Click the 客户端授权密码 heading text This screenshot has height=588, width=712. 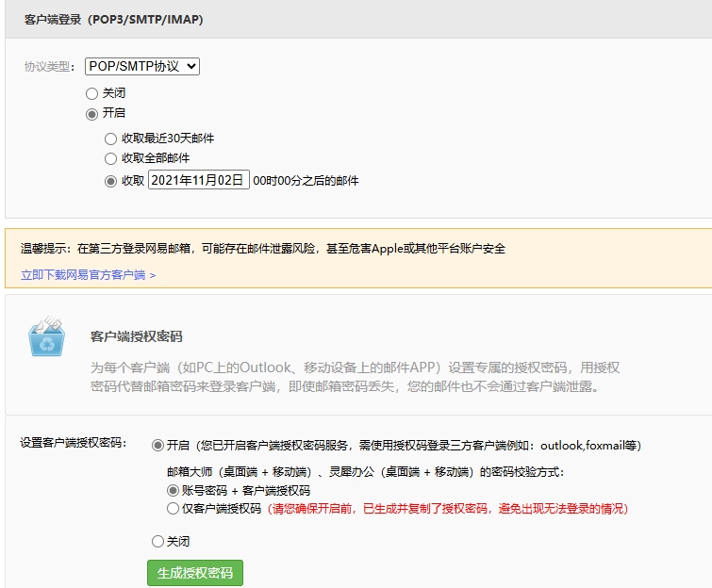(x=136, y=336)
